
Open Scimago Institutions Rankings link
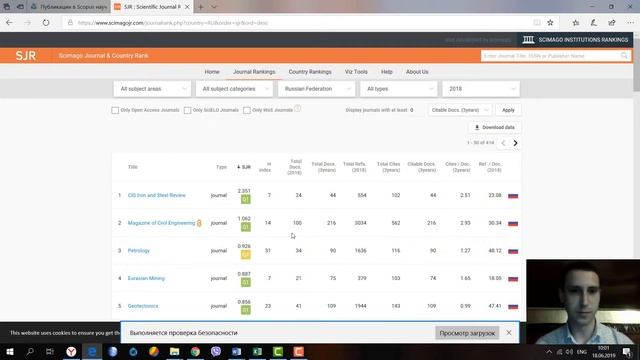[x=575, y=40]
